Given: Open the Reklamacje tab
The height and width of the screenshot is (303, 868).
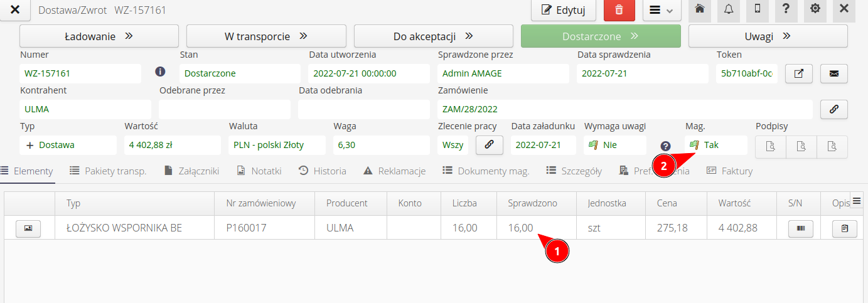Looking at the screenshot, I should pos(394,171).
